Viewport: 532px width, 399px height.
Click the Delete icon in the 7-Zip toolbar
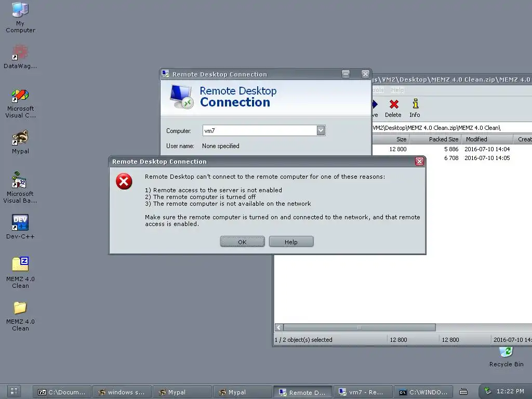[393, 109]
